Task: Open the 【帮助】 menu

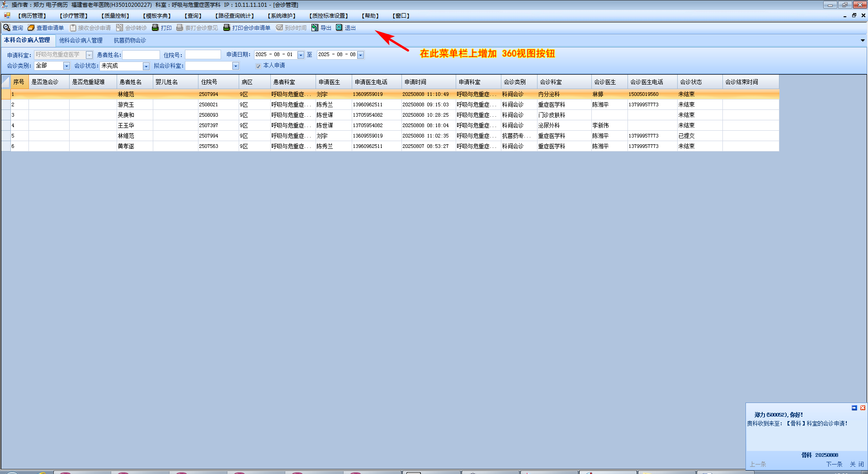Action: pyautogui.click(x=370, y=16)
